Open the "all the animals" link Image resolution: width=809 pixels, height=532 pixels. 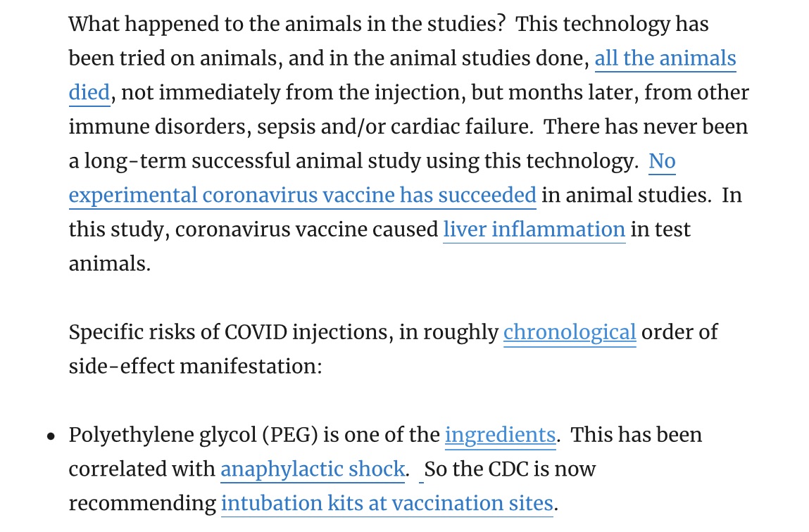[x=665, y=58]
